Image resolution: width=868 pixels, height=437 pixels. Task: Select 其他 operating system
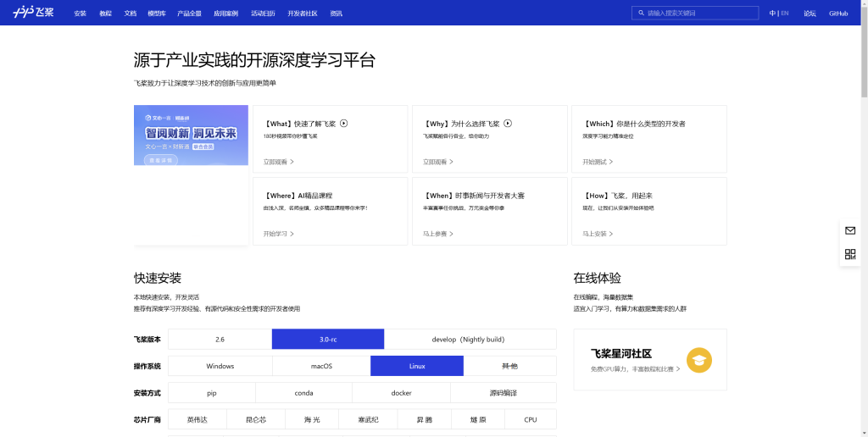[509, 366]
